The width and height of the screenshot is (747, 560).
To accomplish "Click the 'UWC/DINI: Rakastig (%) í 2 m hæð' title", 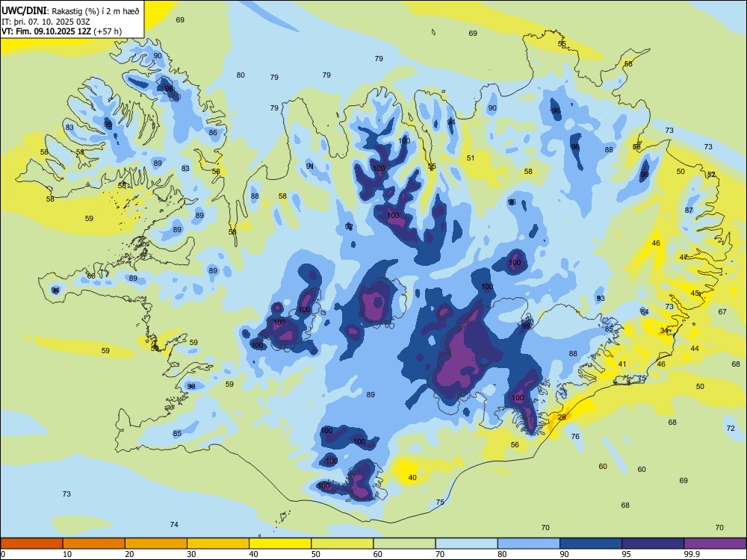I will pos(70,11).
